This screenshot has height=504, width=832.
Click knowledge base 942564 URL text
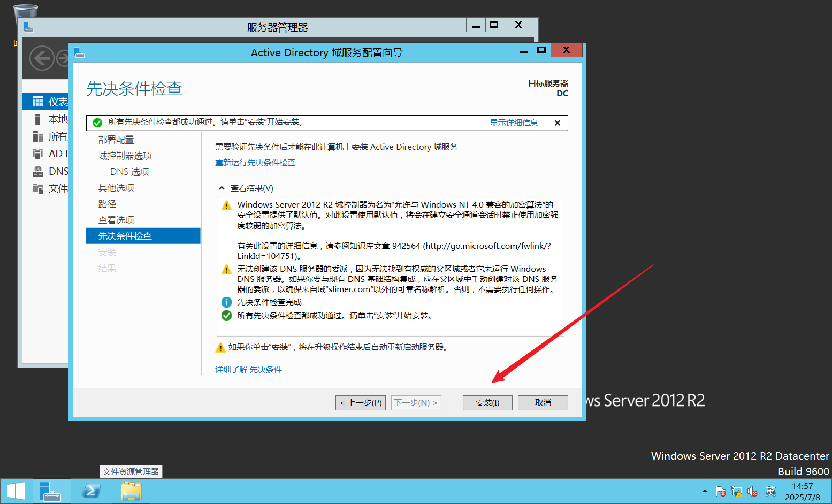394,251
